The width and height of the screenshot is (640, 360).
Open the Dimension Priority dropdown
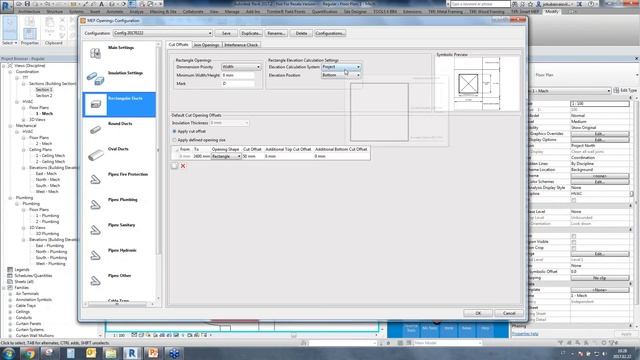(241, 67)
